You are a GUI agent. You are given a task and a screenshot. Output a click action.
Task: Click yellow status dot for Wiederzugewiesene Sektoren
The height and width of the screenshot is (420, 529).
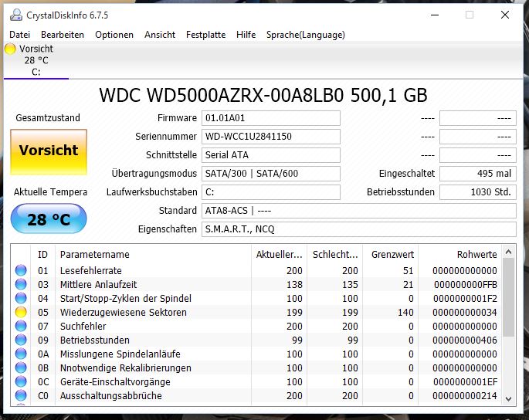click(21, 312)
